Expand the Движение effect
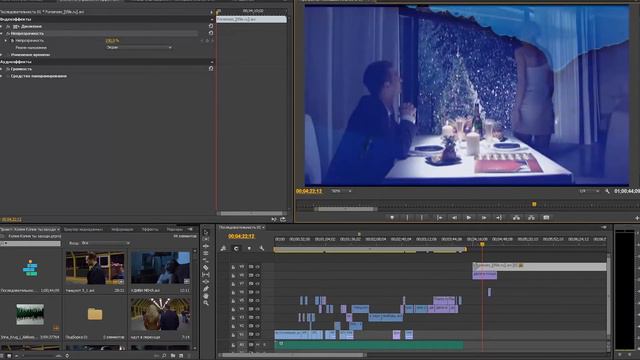This screenshot has height=360, width=640. point(1,26)
